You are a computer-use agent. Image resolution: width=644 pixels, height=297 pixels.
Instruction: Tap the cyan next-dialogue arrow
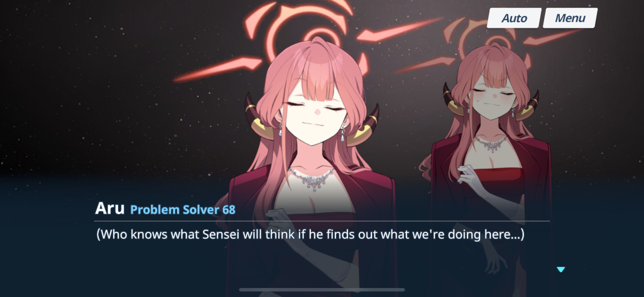(561, 269)
